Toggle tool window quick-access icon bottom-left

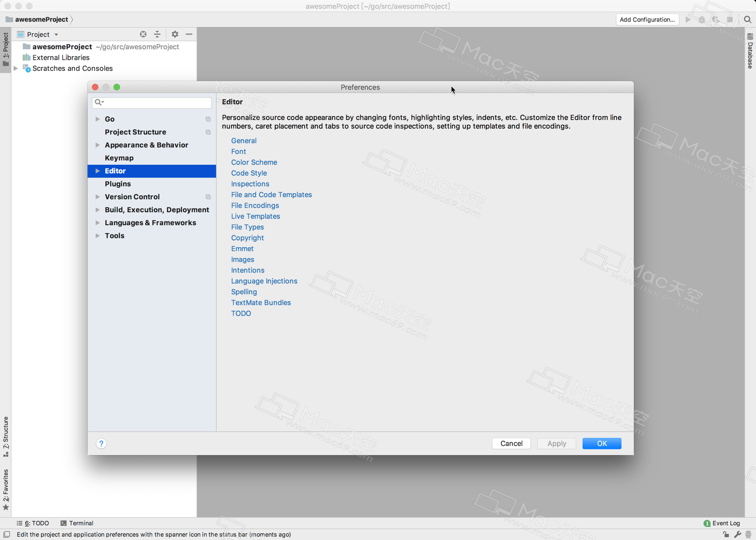point(6,535)
